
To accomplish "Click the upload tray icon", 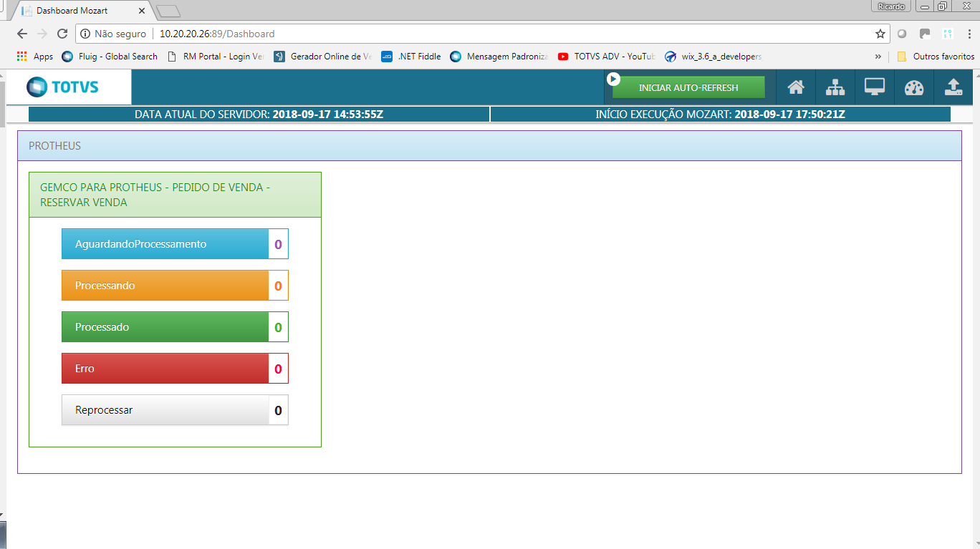I will 953,87.
